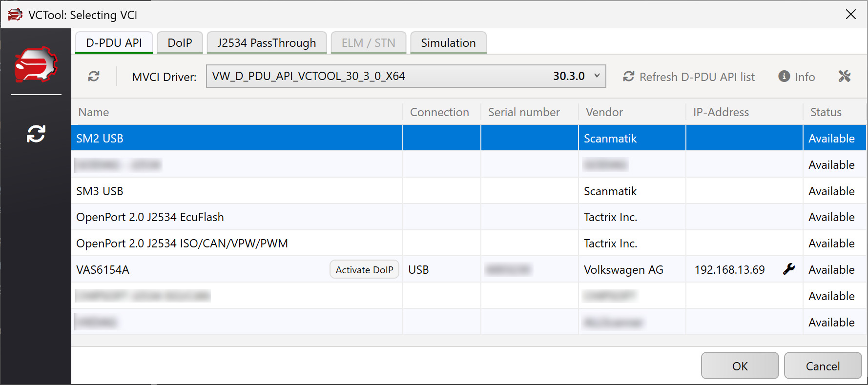Click the small refresh icon left of MVCI Driver

[94, 77]
